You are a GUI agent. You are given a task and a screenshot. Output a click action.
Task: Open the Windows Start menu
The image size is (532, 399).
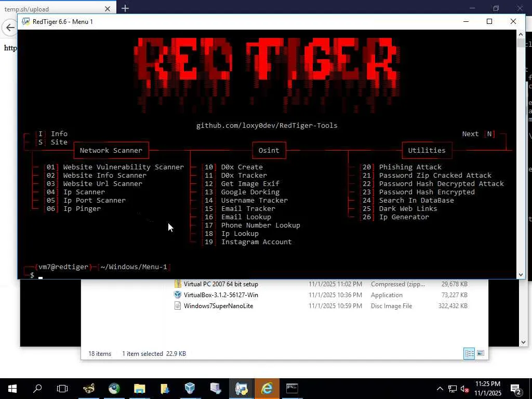pos(12,389)
